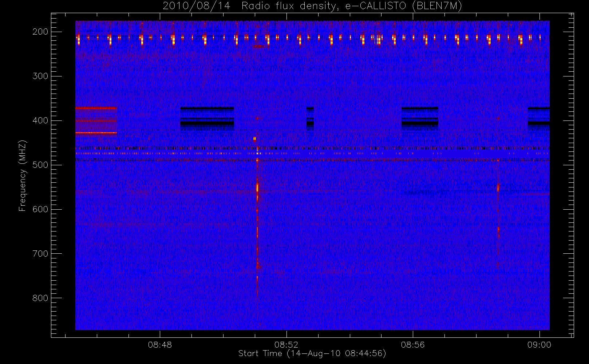This screenshot has height=364, width=589.
Task: Click the 500 frequency tick label
Action: tap(40, 165)
